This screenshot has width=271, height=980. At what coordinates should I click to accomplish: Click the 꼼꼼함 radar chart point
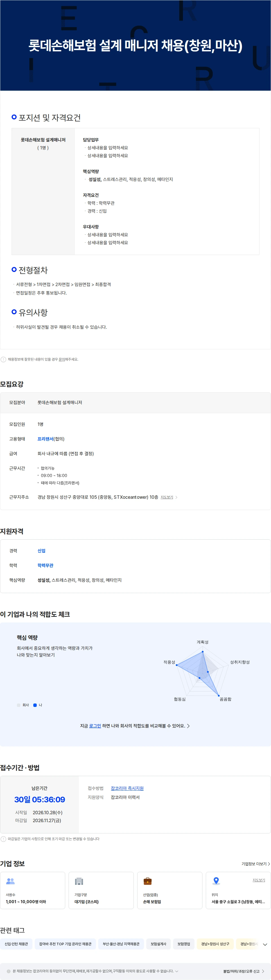point(218,695)
